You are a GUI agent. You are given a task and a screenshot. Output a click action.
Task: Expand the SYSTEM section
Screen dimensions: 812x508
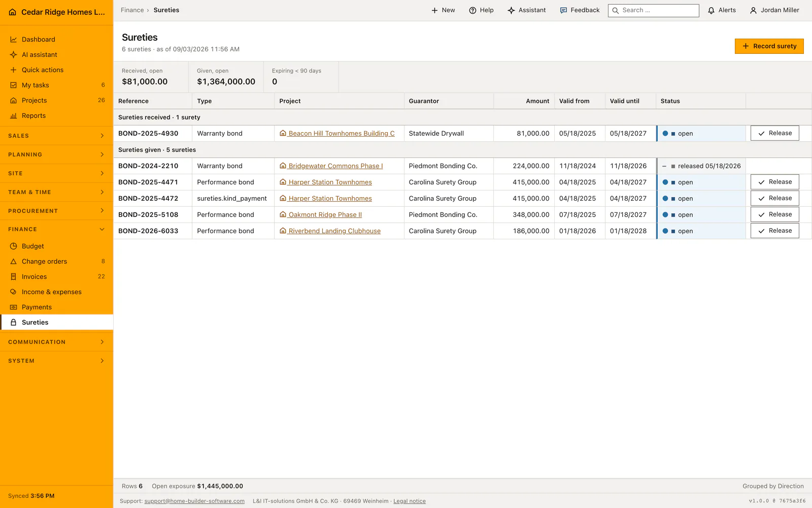point(56,361)
